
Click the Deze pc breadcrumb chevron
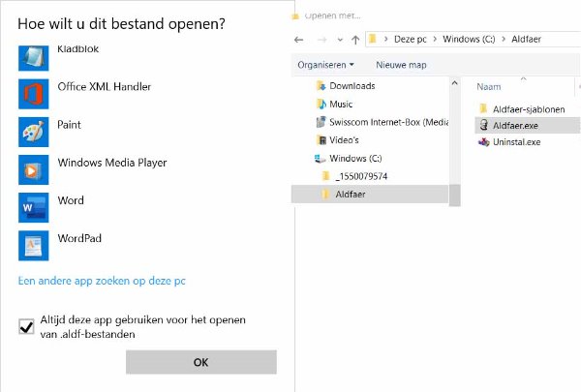coord(385,40)
